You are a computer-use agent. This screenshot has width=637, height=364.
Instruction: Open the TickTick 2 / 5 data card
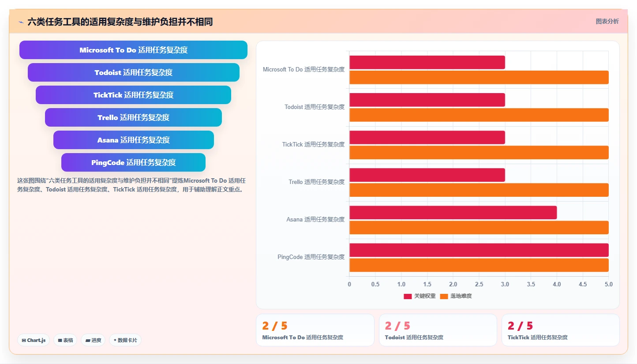coord(561,330)
